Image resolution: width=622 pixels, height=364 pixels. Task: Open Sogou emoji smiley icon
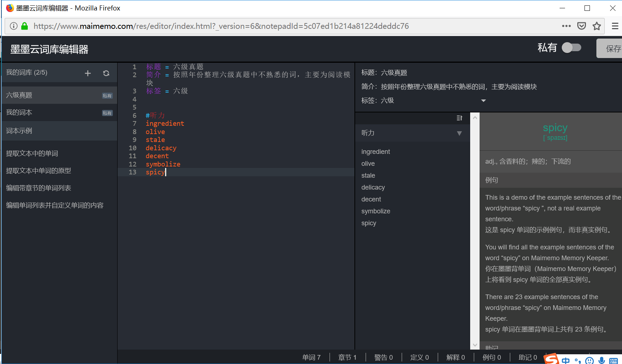(x=590, y=360)
